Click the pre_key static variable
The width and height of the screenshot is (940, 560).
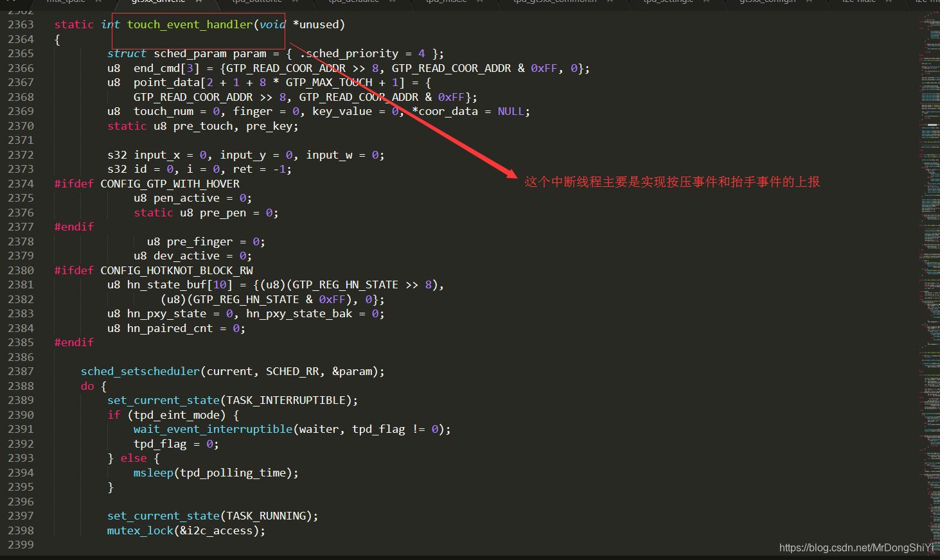269,126
